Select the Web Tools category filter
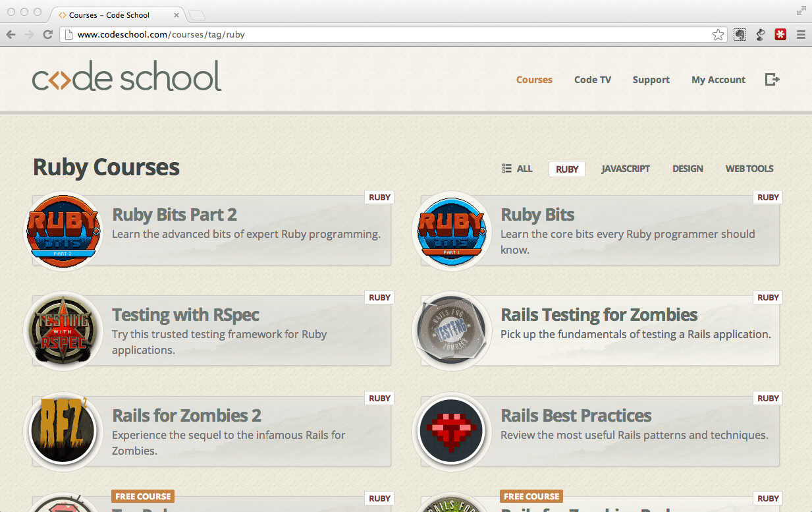The width and height of the screenshot is (812, 512). coord(749,169)
